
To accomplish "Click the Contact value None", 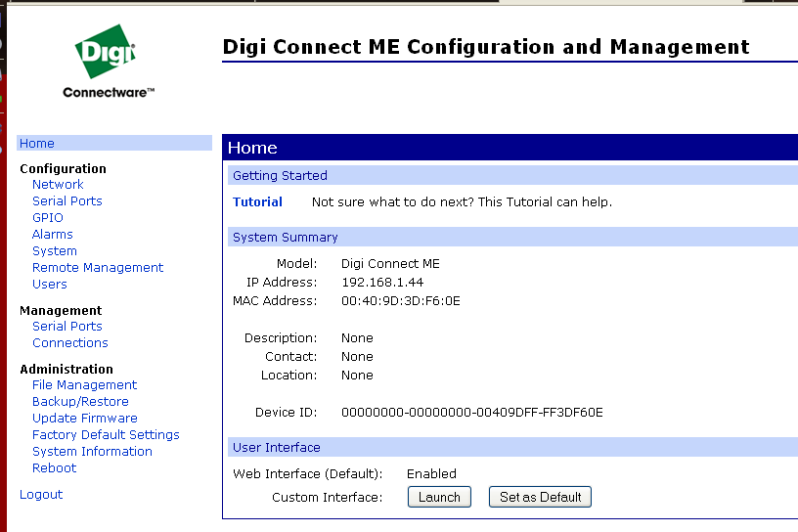I will [357, 357].
